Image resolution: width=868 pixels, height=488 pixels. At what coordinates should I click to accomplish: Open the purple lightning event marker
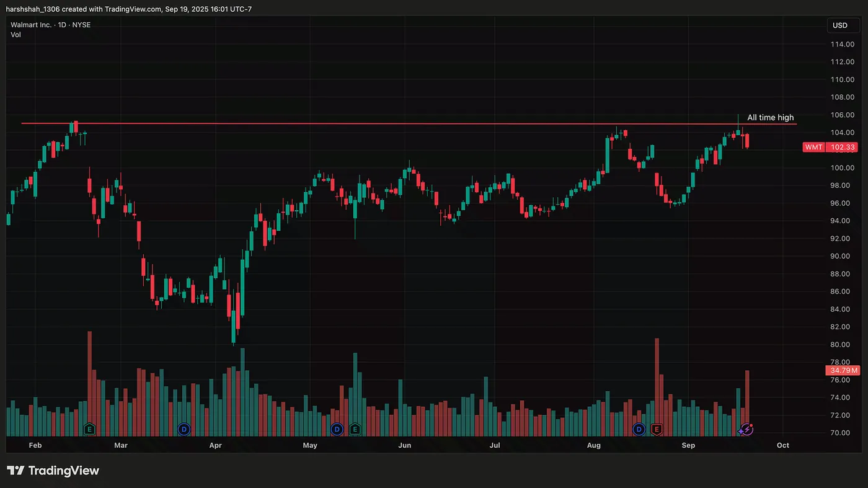click(747, 428)
